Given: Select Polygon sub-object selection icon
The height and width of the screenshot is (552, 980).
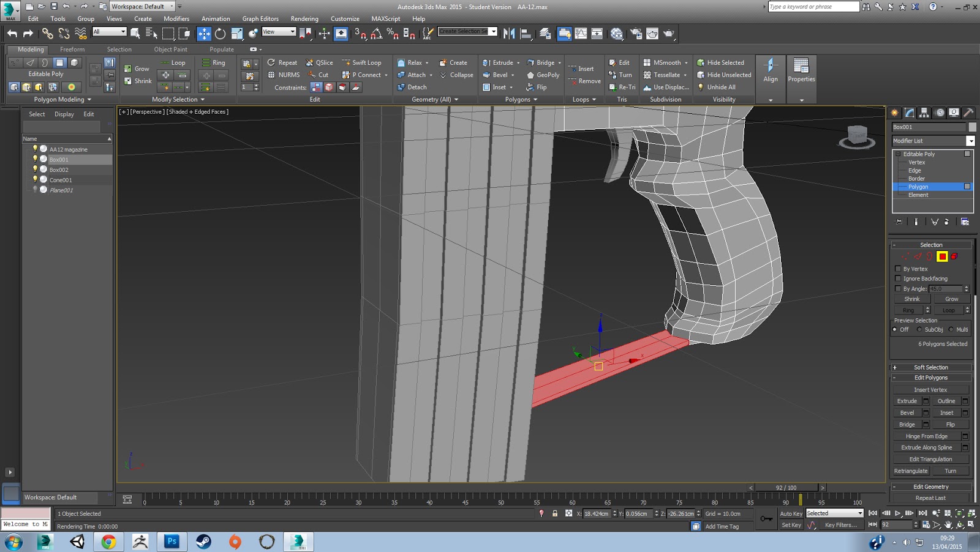Looking at the screenshot, I should tap(942, 256).
